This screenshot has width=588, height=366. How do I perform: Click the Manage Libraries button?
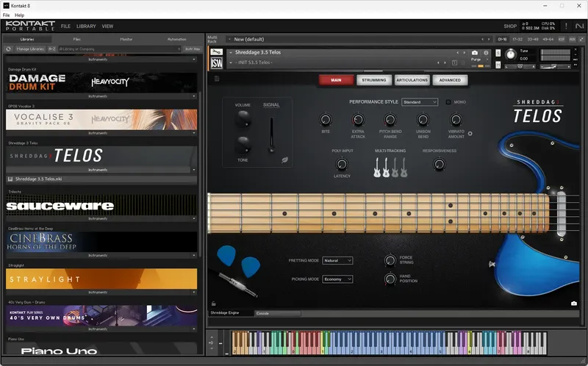click(x=30, y=49)
